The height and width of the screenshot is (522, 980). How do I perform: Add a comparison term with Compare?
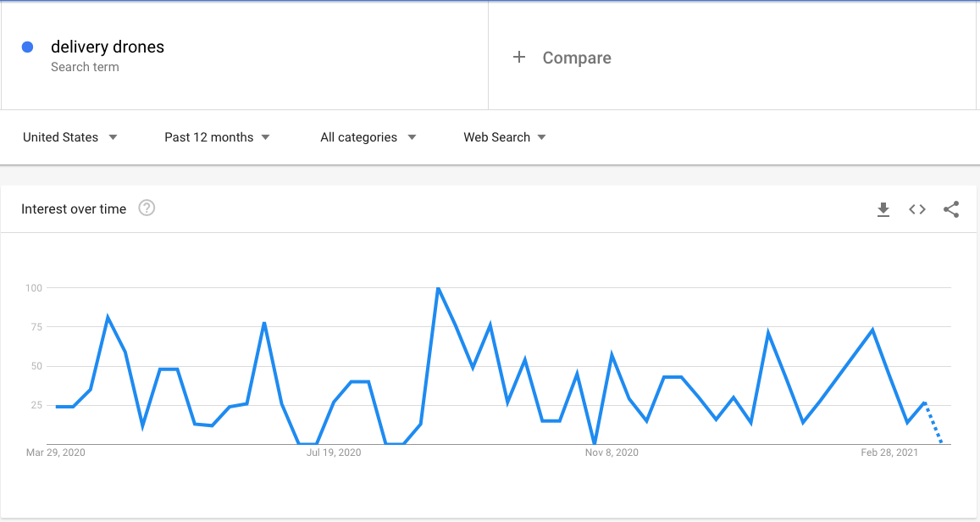(577, 58)
